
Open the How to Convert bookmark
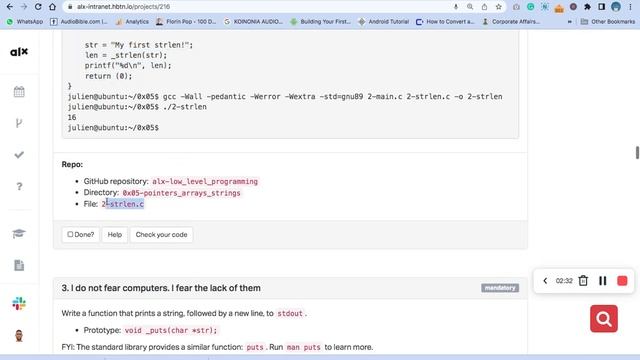[x=445, y=22]
